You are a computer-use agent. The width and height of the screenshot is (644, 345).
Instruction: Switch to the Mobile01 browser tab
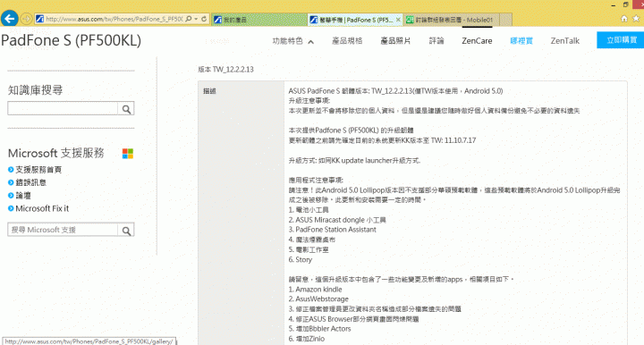452,20
